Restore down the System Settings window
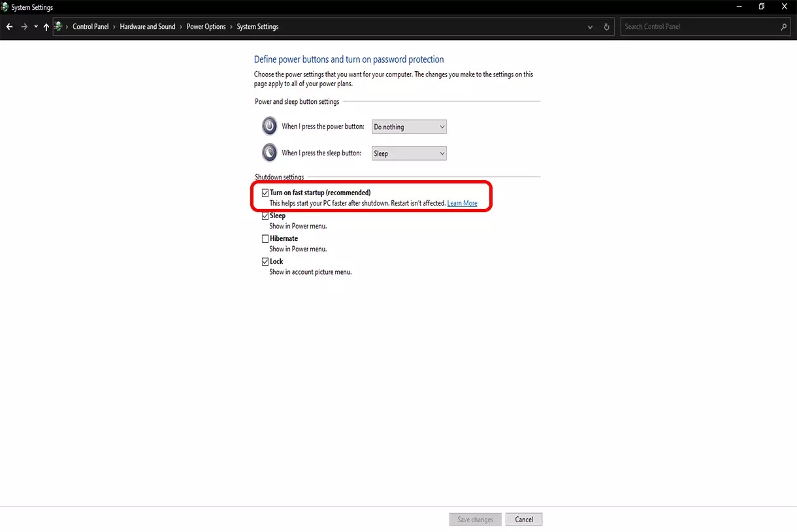 tap(762, 7)
